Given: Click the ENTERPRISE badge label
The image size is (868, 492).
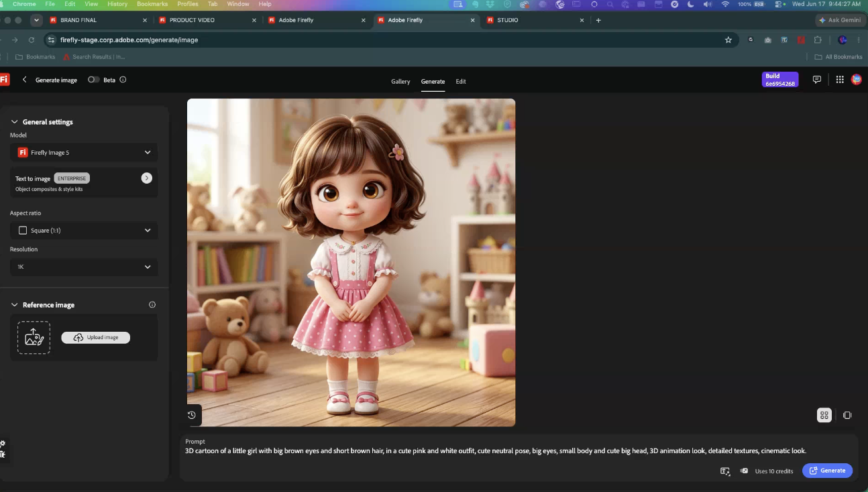Looking at the screenshot, I should click(72, 178).
